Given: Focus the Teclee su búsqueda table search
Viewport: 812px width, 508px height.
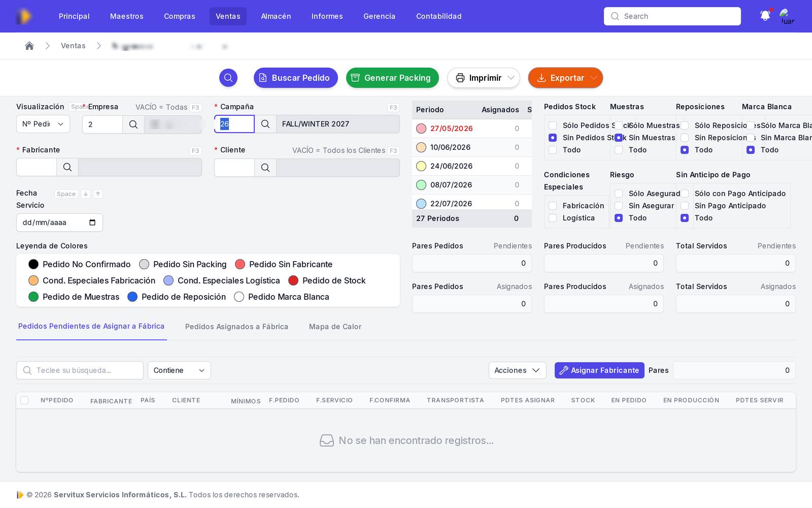Looking at the screenshot, I should click(80, 370).
